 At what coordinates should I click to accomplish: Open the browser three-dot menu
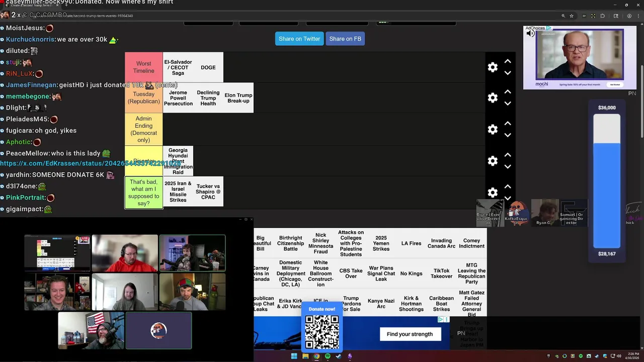pos(638,16)
